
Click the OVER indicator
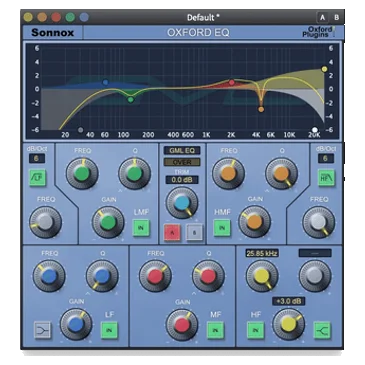pos(182,162)
